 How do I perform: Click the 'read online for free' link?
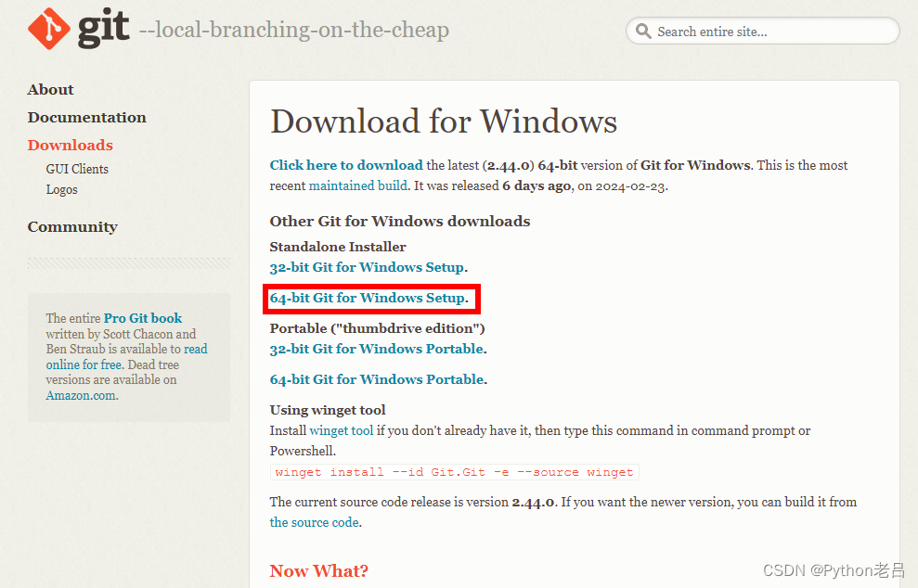pyautogui.click(x=127, y=357)
